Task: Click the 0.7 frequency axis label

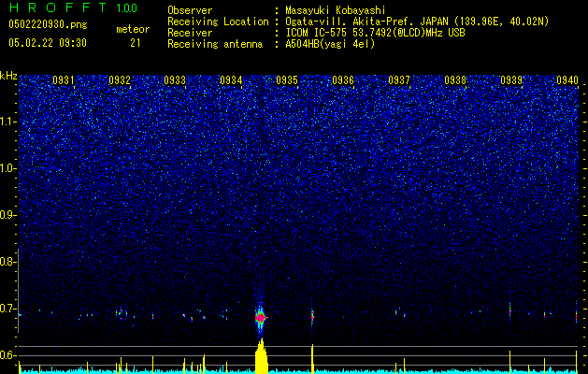Action: [7, 309]
